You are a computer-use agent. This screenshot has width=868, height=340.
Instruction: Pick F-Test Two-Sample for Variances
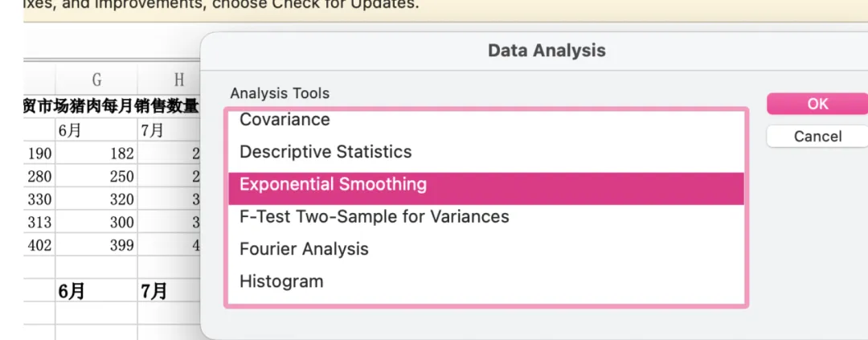(375, 217)
